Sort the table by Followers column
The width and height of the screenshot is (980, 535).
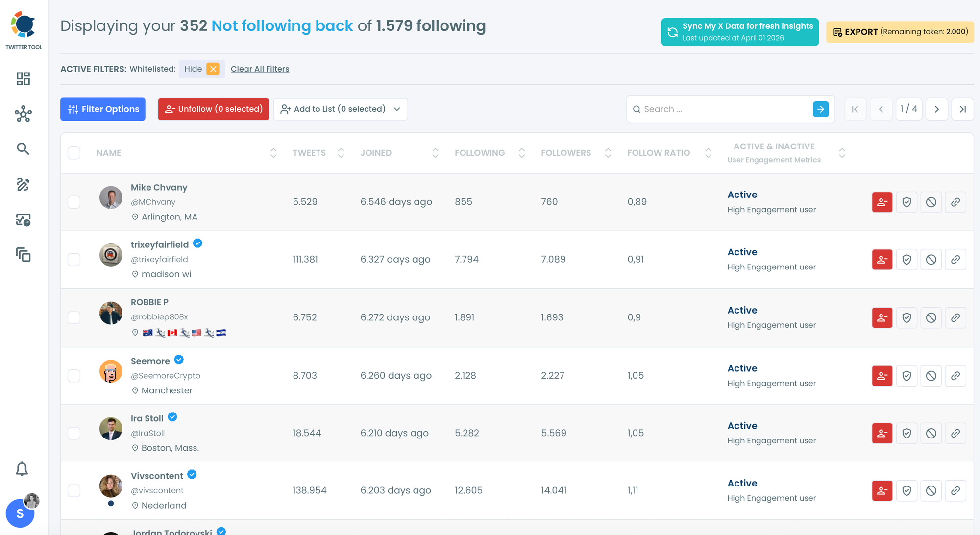pos(608,153)
